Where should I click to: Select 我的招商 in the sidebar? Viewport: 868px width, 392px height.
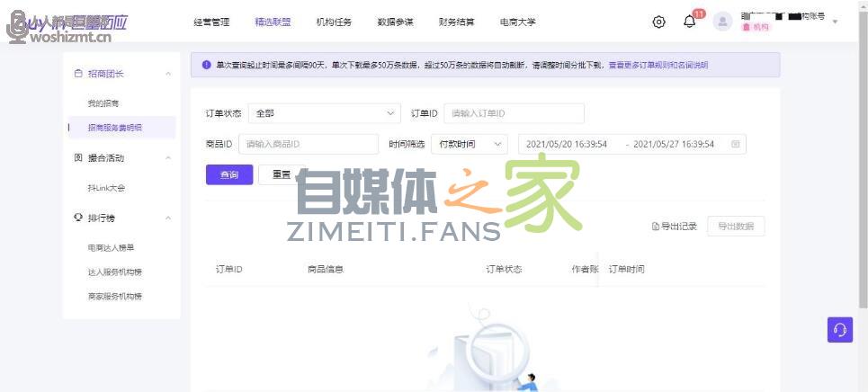click(103, 103)
